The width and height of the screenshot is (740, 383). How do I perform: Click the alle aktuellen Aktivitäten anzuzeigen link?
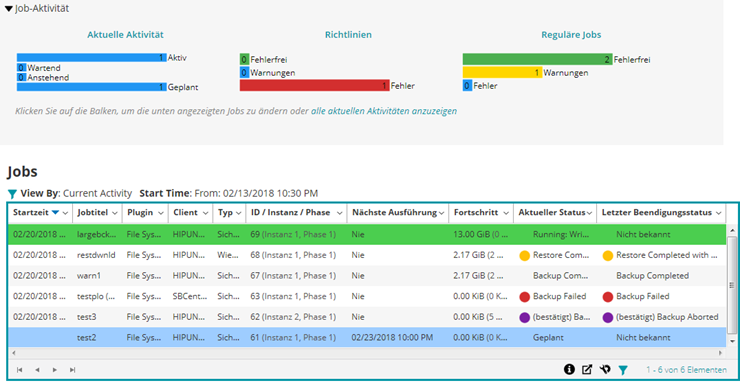point(384,111)
